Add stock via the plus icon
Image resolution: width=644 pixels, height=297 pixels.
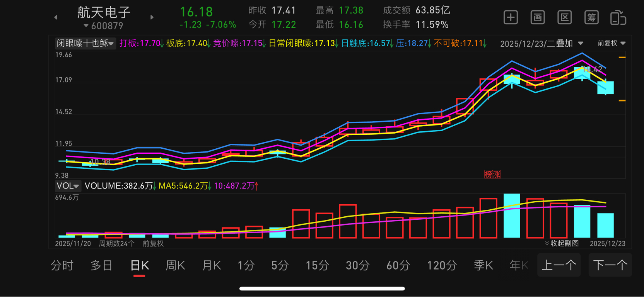tap(511, 17)
